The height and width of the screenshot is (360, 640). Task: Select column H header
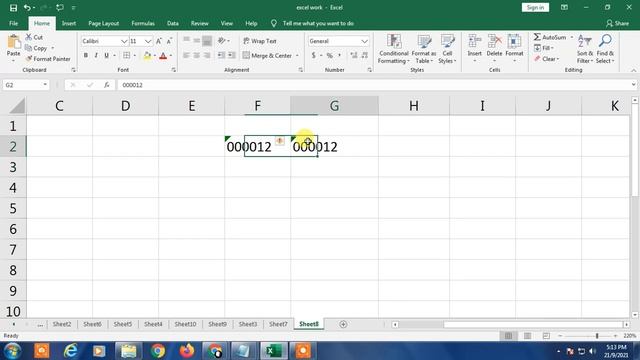point(413,106)
